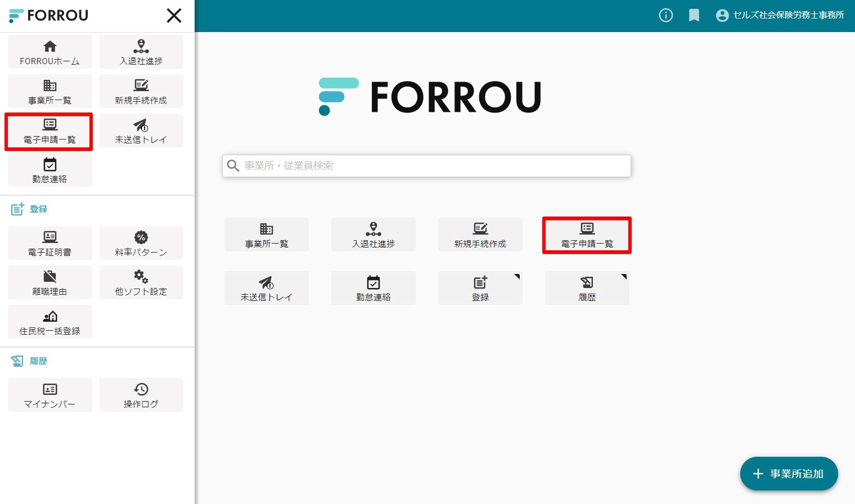
Task: Click the info icon in header
Action: [666, 15]
